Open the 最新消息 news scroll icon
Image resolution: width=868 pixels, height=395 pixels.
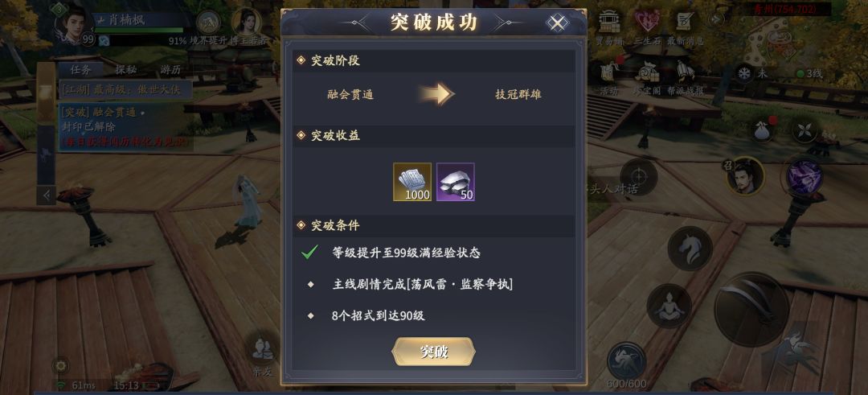(685, 27)
